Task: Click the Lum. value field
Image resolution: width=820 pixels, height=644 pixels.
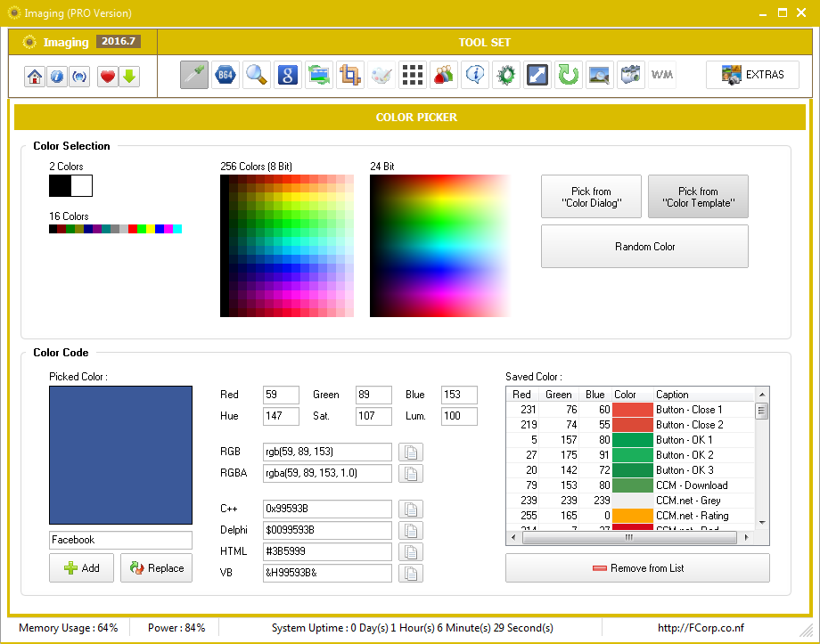Action: [459, 416]
